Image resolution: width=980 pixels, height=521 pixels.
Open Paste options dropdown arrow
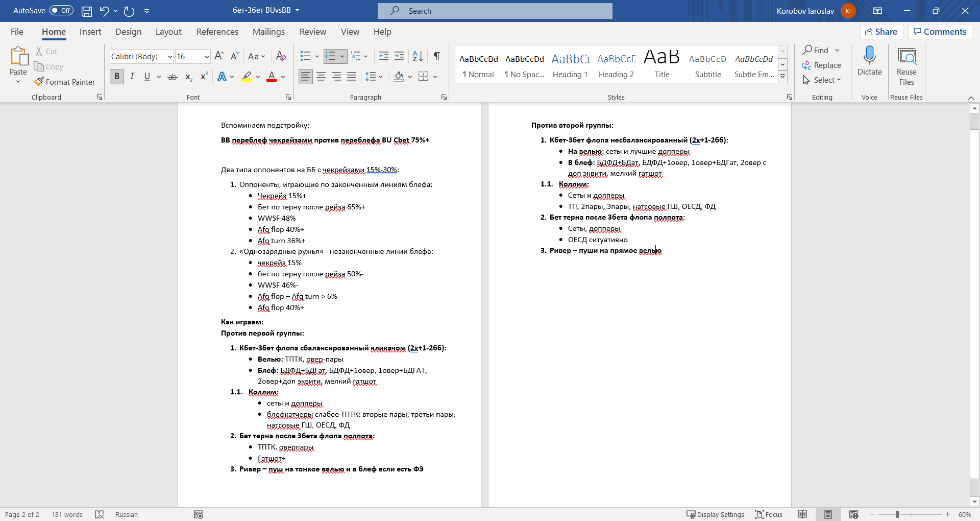tap(18, 82)
